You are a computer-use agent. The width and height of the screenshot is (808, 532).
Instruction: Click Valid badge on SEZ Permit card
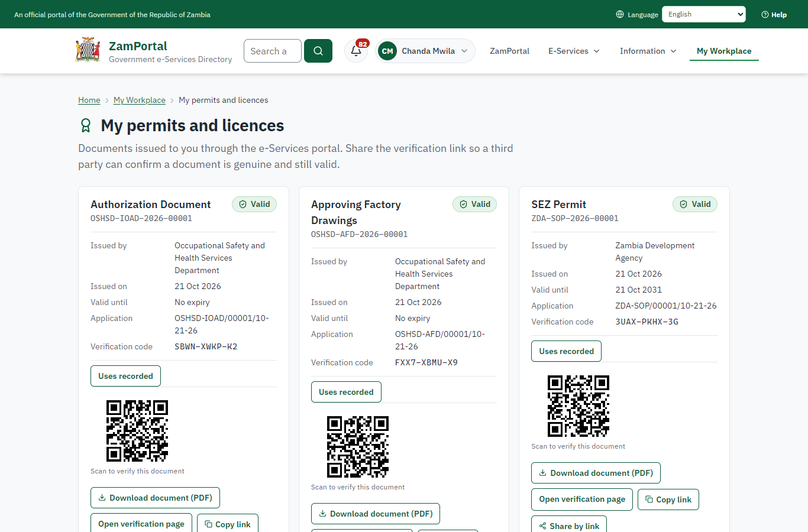[x=695, y=205]
